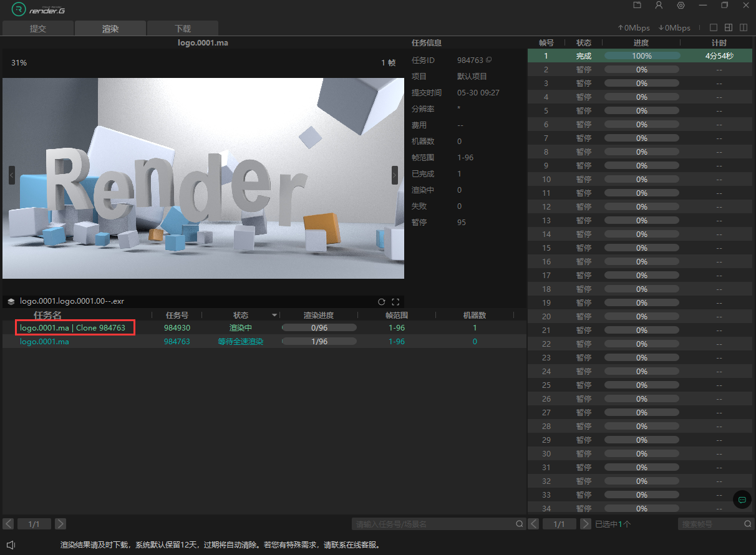Open the folder icon in title bar
756x555 pixels.
click(x=637, y=5)
